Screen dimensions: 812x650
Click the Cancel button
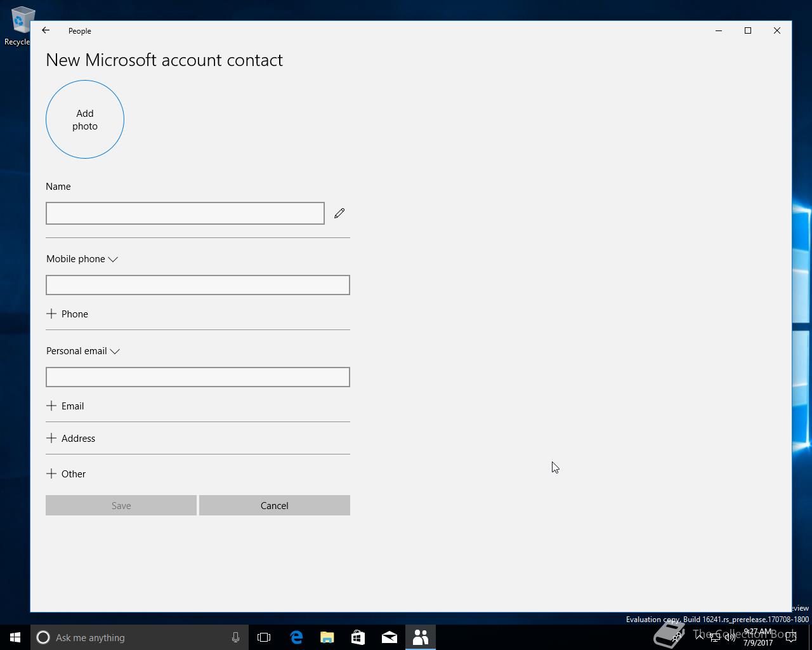pos(275,505)
